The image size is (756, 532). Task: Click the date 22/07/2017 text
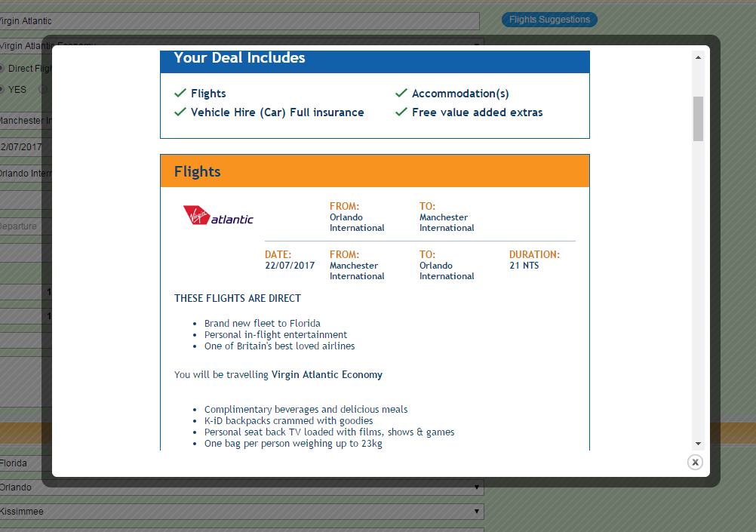pos(289,266)
